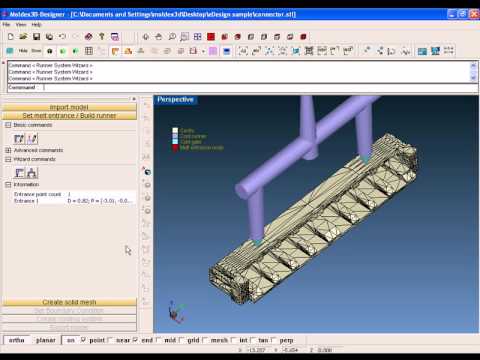The height and width of the screenshot is (360, 480).
Task: Click the solid red square display icon
Action: 211,37
